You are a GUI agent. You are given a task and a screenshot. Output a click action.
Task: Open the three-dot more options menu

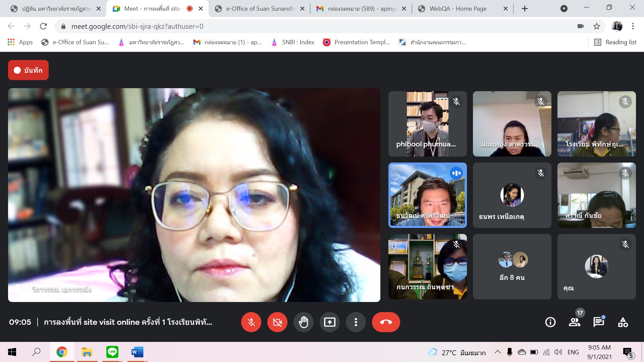pyautogui.click(x=356, y=322)
